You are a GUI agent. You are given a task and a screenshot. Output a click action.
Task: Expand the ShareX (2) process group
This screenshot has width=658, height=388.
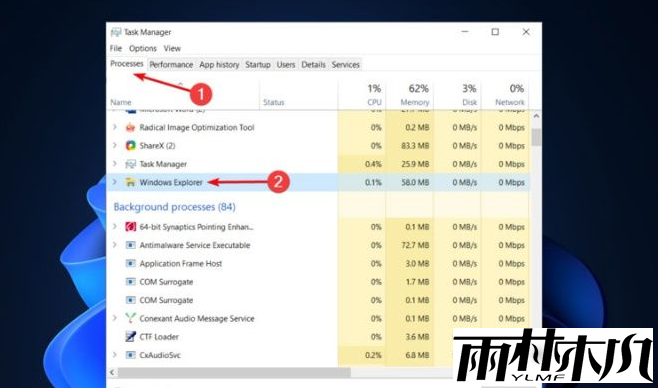[115, 145]
